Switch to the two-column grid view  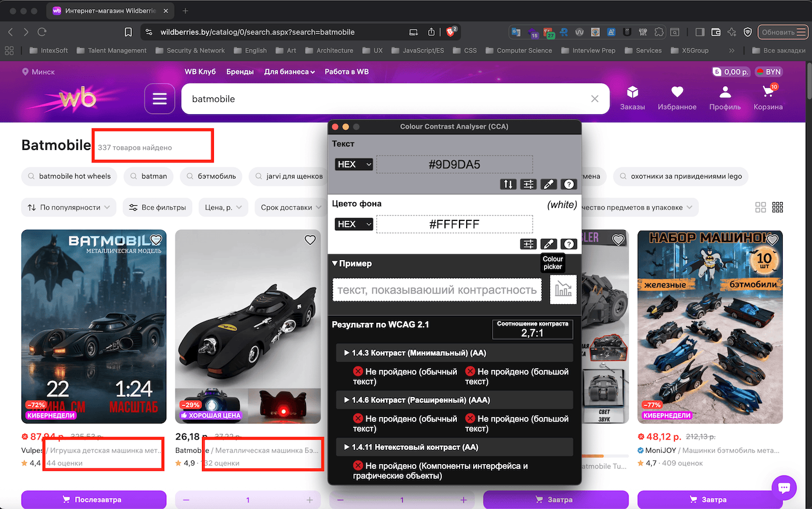tap(761, 207)
